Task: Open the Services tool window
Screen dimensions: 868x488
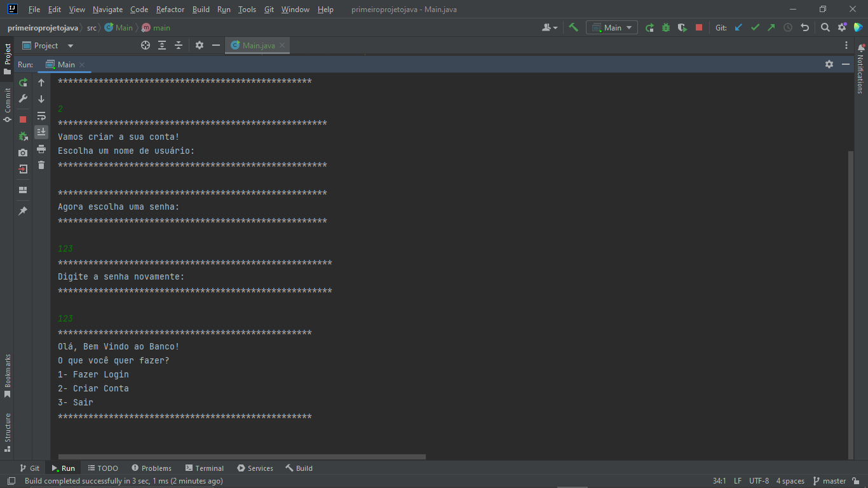Action: [x=255, y=468]
